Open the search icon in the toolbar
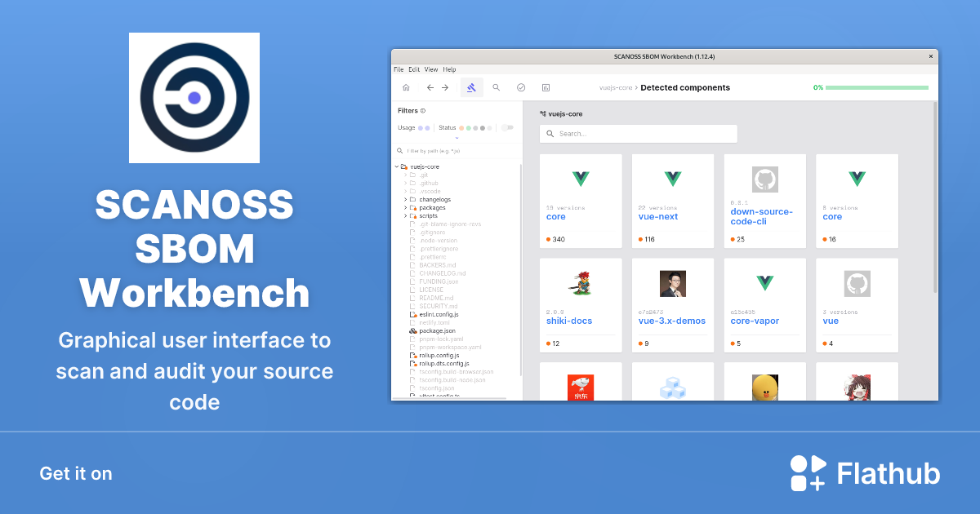 click(x=497, y=87)
